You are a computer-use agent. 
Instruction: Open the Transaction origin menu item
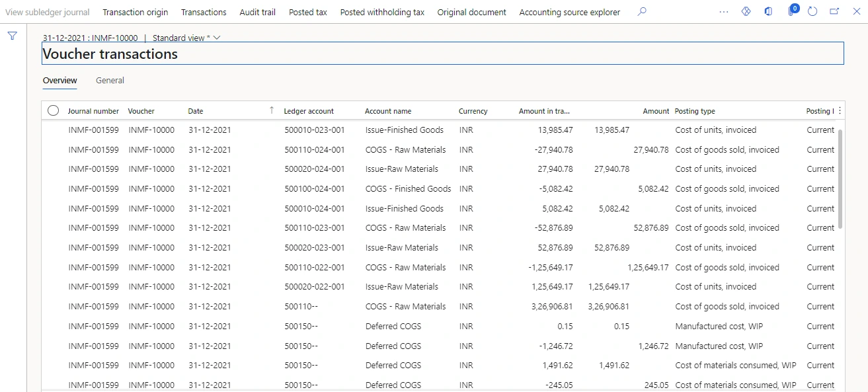click(x=136, y=12)
